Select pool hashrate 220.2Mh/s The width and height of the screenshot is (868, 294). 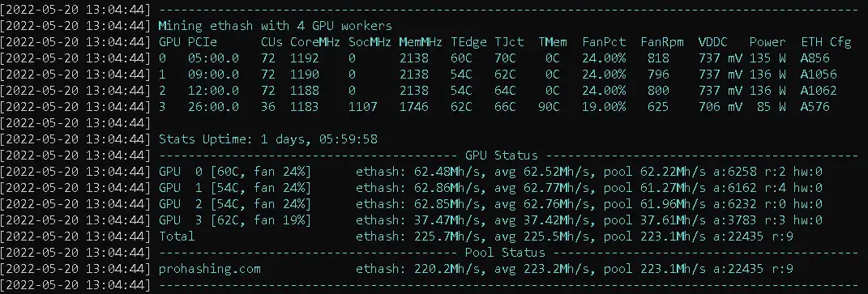click(x=448, y=269)
